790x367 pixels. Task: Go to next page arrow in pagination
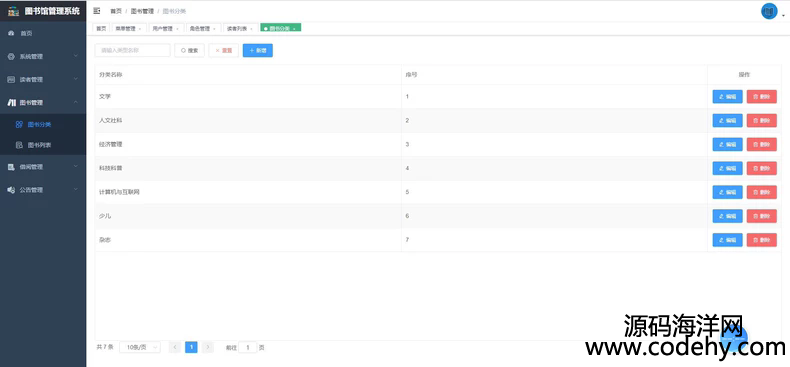coord(208,347)
